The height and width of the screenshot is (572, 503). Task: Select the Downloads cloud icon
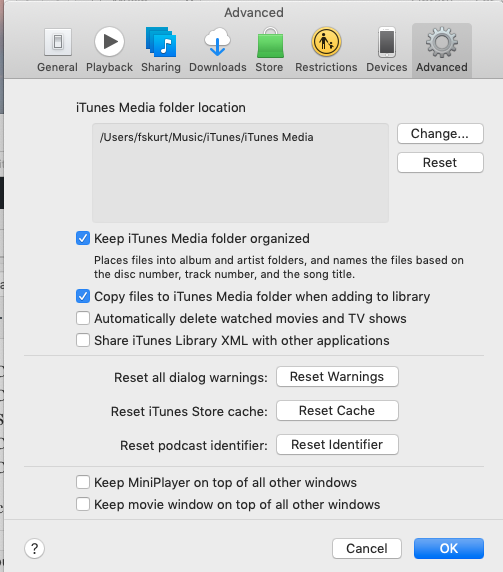click(217, 42)
